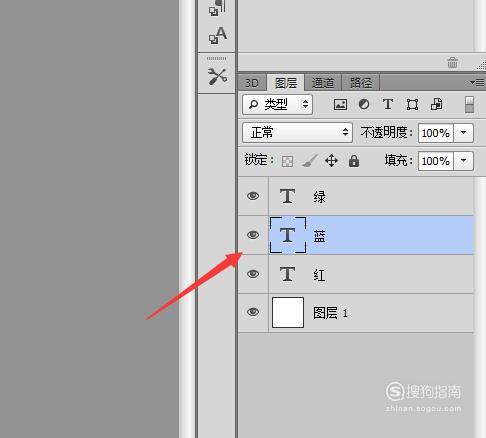Click the 红 layer T thumbnail
Screen dimensions: 486x438
287,274
